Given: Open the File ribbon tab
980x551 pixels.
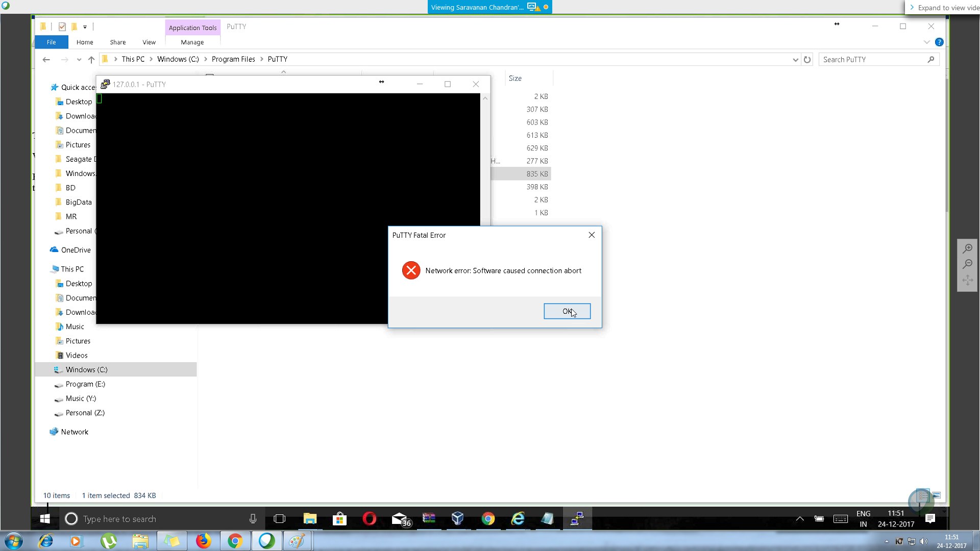Looking at the screenshot, I should tap(51, 42).
